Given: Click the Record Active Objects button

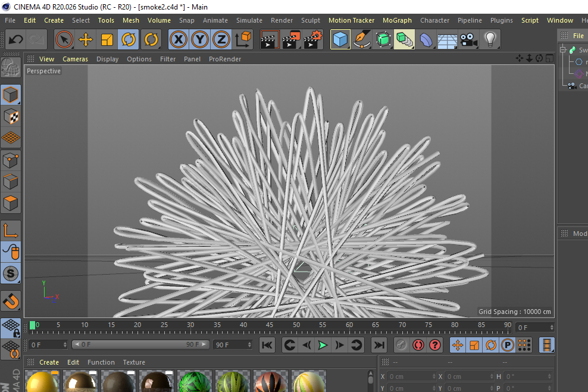Looking at the screenshot, I should (x=401, y=345).
